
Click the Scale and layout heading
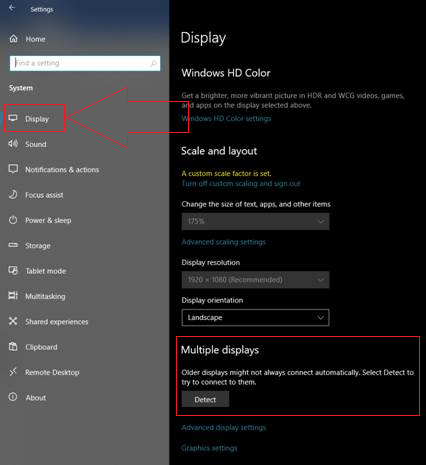[x=219, y=151]
